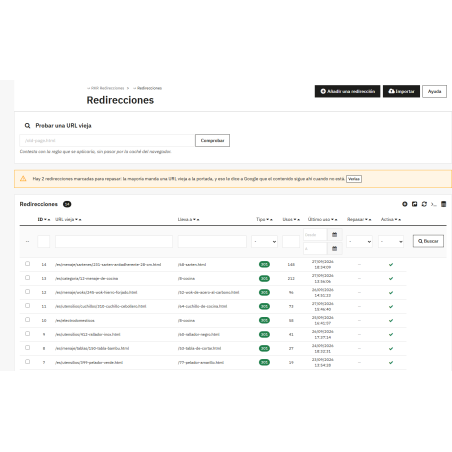This screenshot has width=452, height=452.
Task: Focus the 'URL vieja' filter input
Action: coord(114,241)
